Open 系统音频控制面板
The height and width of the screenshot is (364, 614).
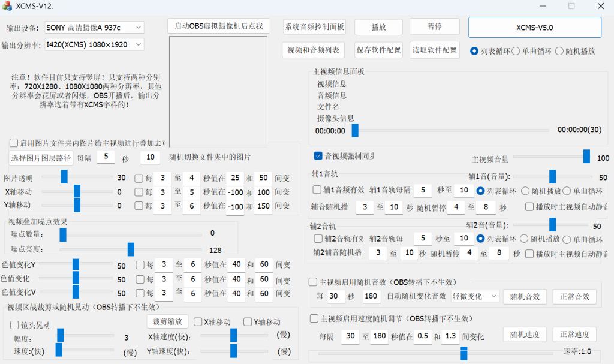click(315, 27)
